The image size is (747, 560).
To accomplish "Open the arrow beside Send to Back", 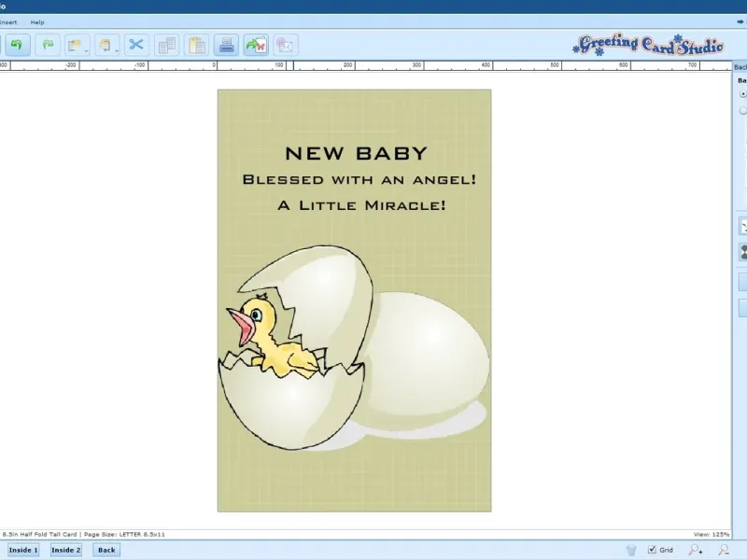I will pyautogui.click(x=117, y=50).
